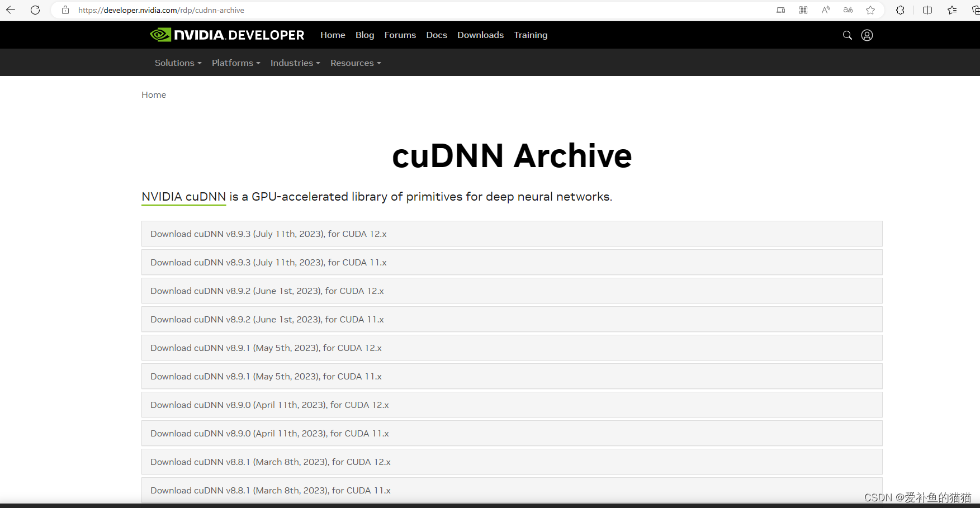This screenshot has width=980, height=508.
Task: Open the Training nav item
Action: tap(531, 35)
